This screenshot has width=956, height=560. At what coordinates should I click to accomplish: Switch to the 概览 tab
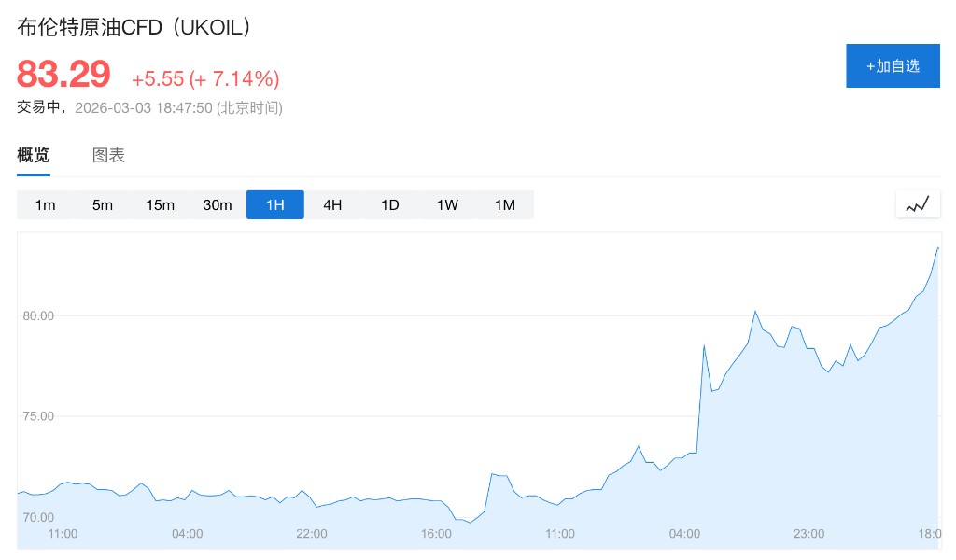pyautogui.click(x=34, y=156)
